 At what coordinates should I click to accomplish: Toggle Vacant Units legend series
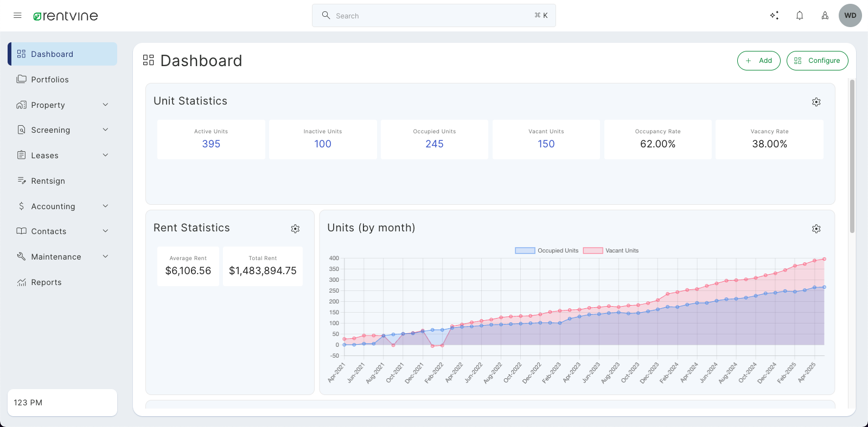click(611, 250)
